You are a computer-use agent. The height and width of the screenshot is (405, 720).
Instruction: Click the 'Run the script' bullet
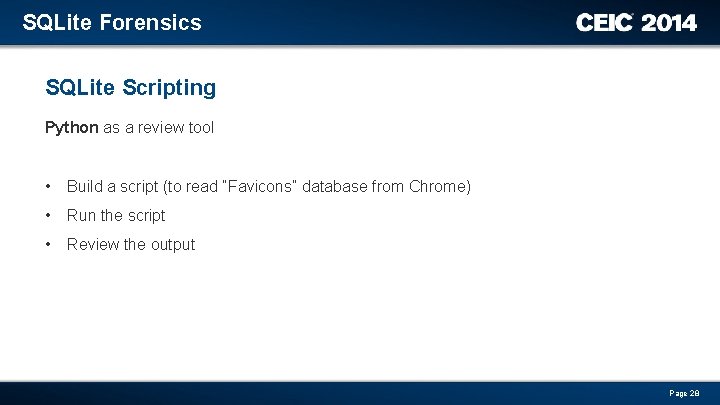click(x=116, y=215)
